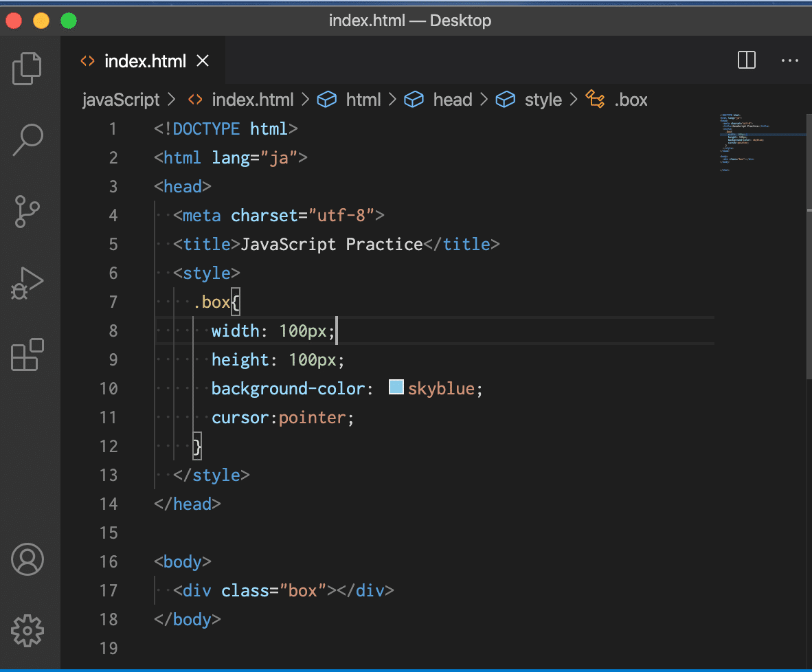Open the style breadcrumb item
Image resolution: width=812 pixels, height=672 pixels.
[543, 100]
